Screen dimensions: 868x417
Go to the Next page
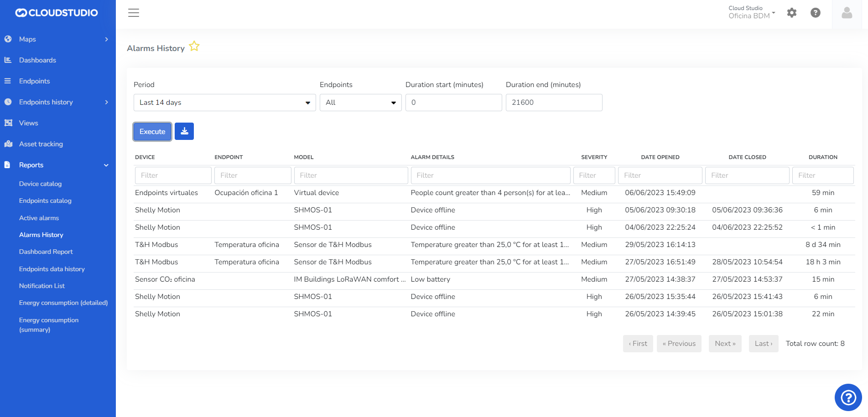coord(725,344)
